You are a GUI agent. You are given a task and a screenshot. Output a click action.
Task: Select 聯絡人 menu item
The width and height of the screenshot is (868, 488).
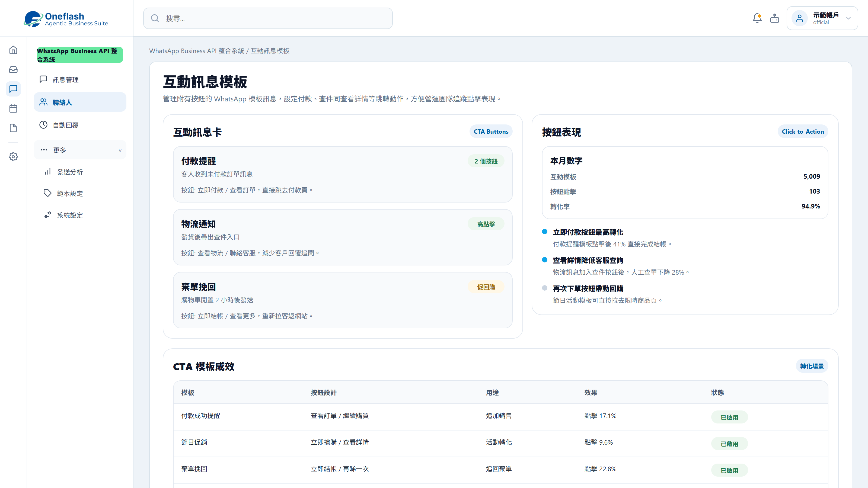click(x=80, y=102)
